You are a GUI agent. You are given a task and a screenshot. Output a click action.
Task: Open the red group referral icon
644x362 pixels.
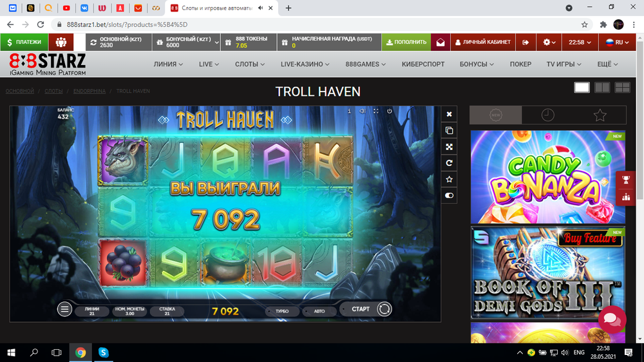pos(61,42)
